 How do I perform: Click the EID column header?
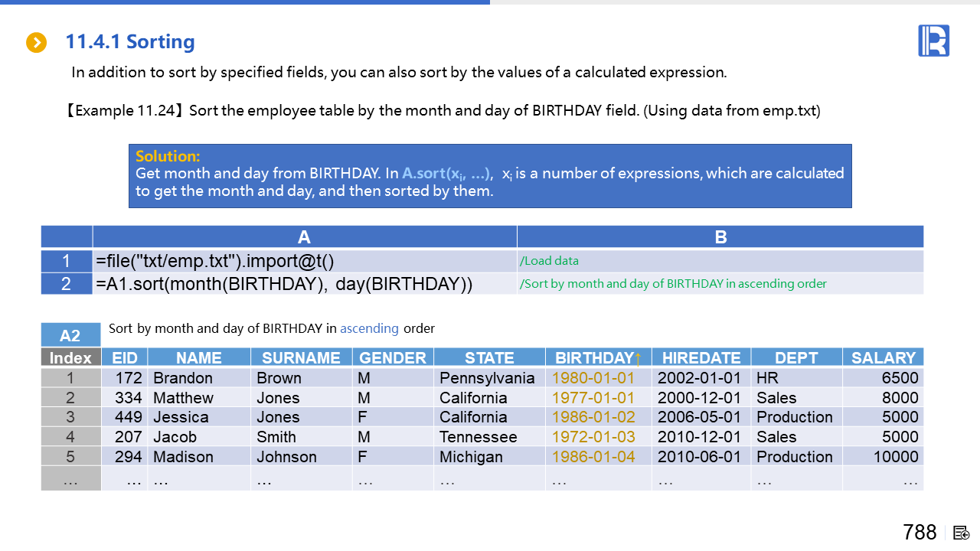[124, 357]
